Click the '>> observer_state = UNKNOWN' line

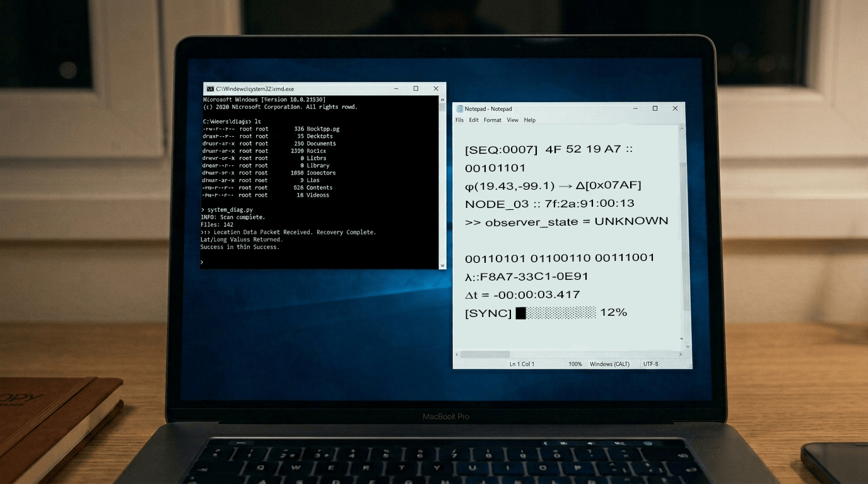[x=566, y=222]
